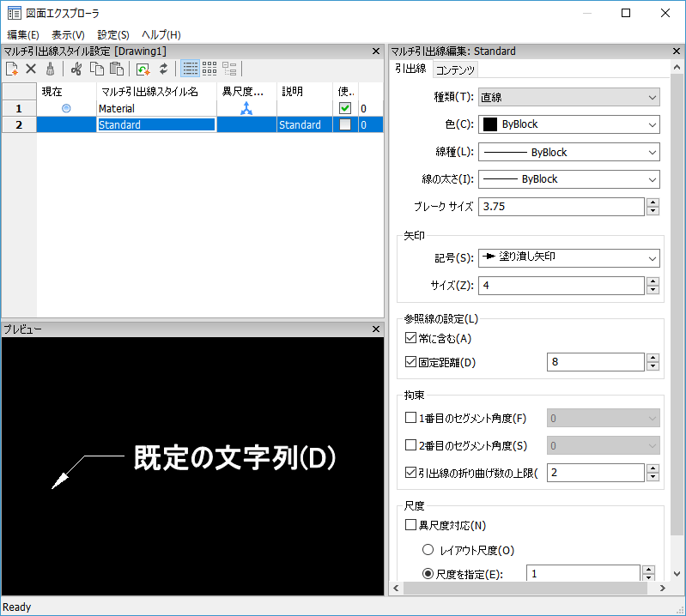Click the current-style marker in Material row

66,108
